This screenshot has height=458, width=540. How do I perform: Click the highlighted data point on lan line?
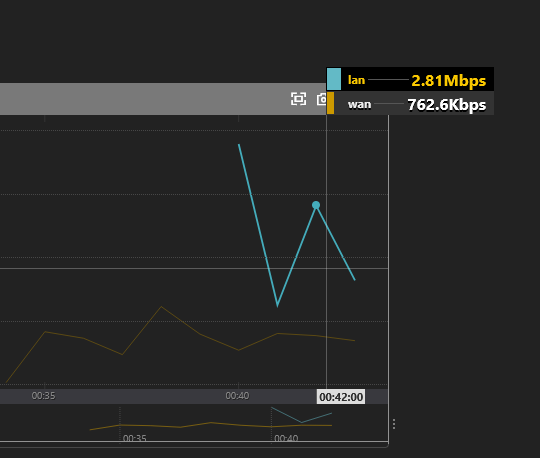click(x=316, y=205)
